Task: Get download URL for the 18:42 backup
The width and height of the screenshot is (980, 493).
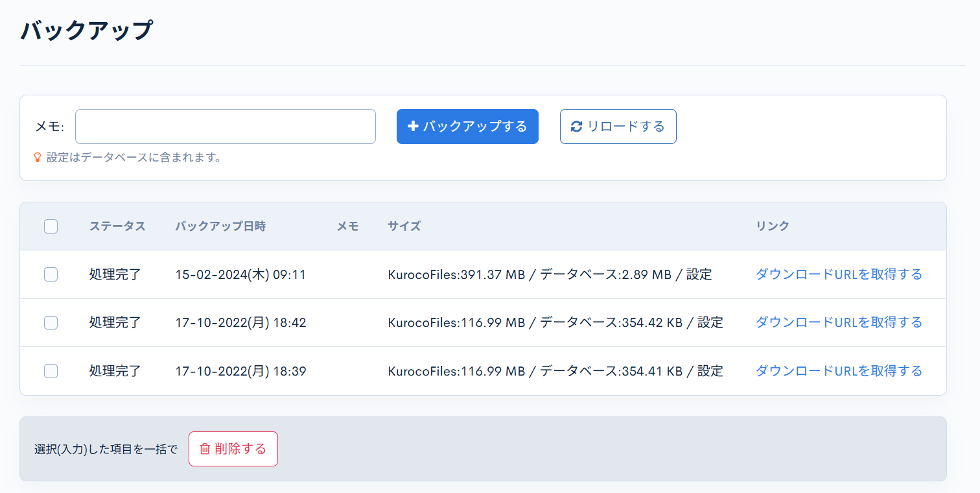Action: (x=839, y=322)
